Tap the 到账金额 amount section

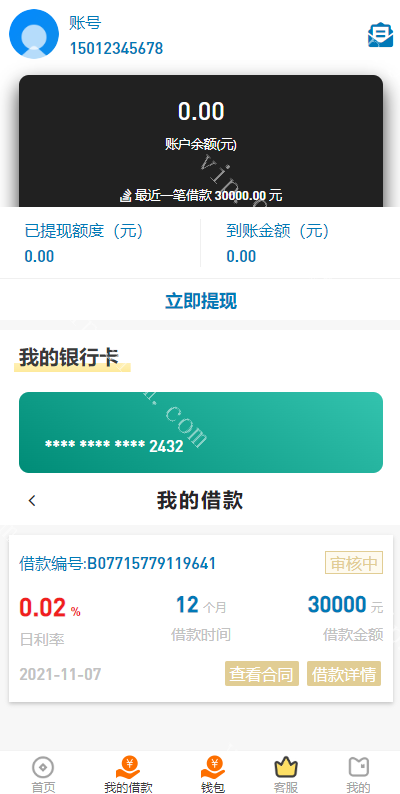(x=300, y=243)
